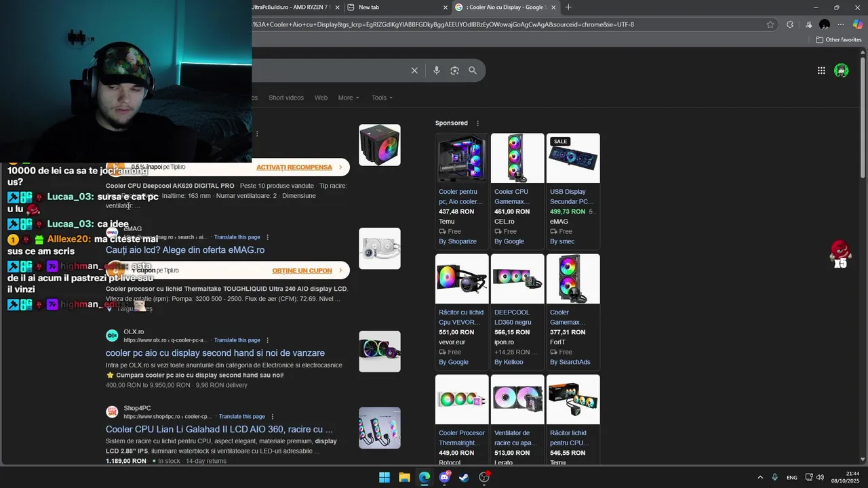This screenshot has width=868, height=488.
Task: Open Răcitor cu lichid Cpu VEVOR ad
Action: click(x=462, y=310)
